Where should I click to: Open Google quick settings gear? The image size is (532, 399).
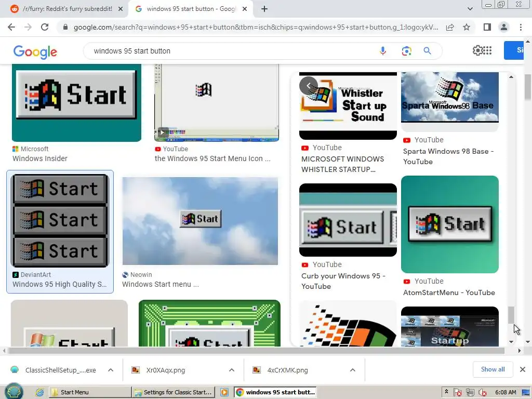click(x=478, y=50)
